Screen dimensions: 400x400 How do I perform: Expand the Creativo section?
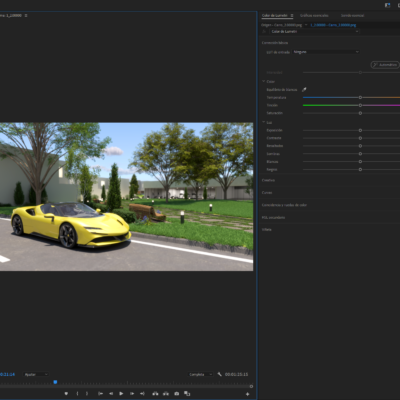[268, 180]
